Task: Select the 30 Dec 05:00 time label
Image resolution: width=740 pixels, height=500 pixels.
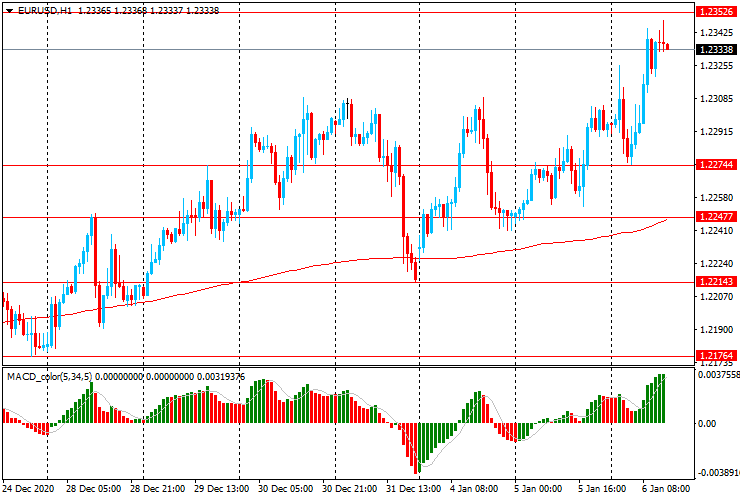Action: [286, 488]
